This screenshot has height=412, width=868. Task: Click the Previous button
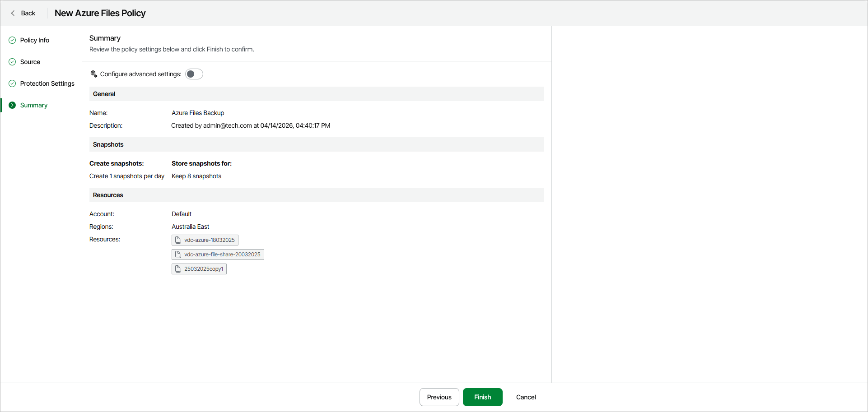pyautogui.click(x=439, y=397)
